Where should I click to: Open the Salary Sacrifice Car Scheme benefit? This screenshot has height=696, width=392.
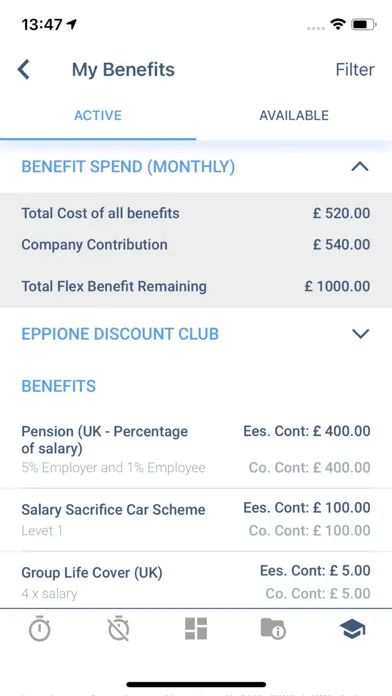tap(196, 519)
